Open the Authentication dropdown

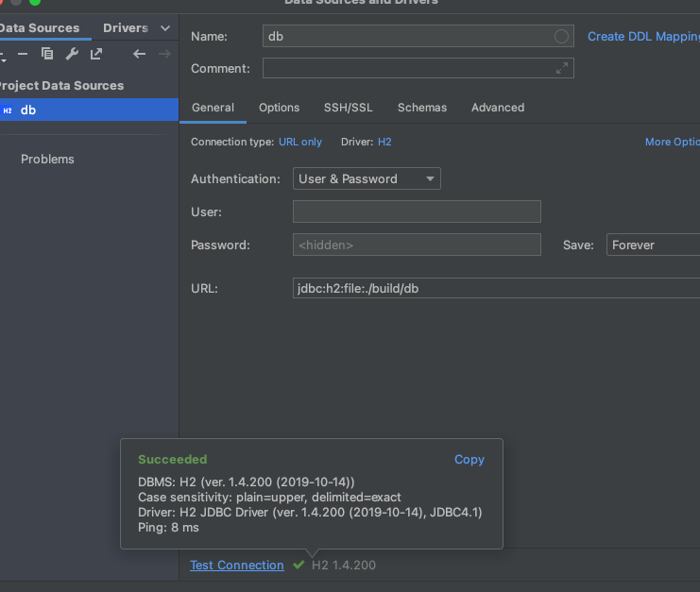(x=367, y=178)
